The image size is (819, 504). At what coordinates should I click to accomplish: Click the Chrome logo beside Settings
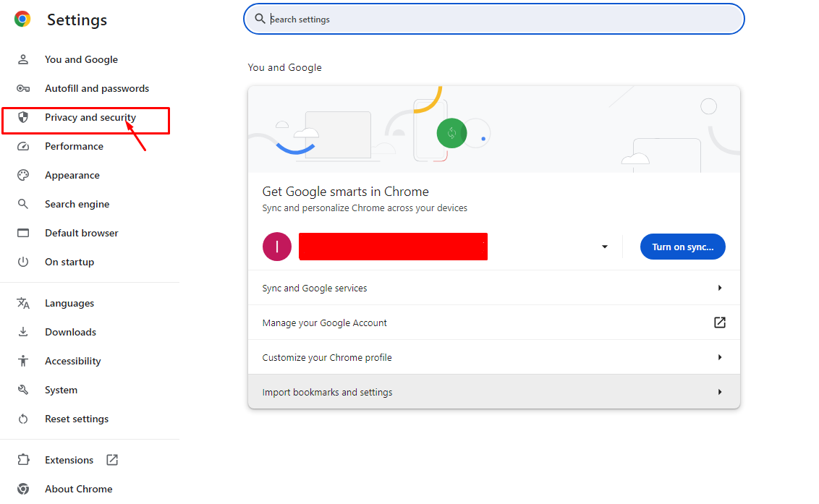click(x=22, y=20)
